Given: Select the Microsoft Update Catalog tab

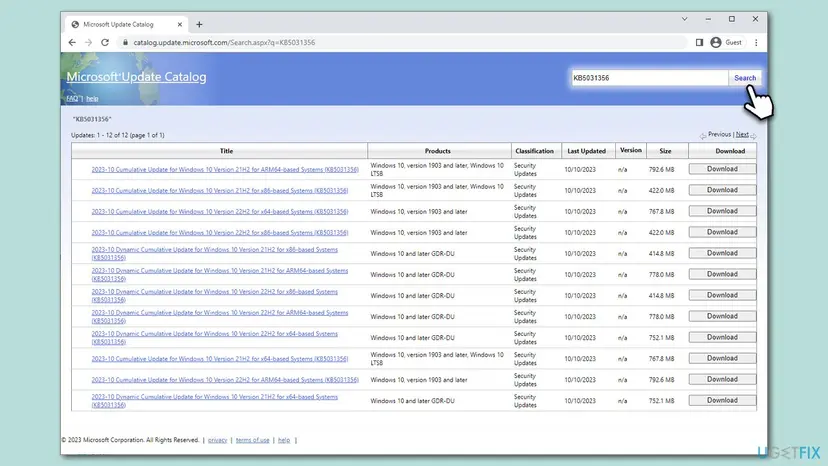Looking at the screenshot, I should [127, 24].
